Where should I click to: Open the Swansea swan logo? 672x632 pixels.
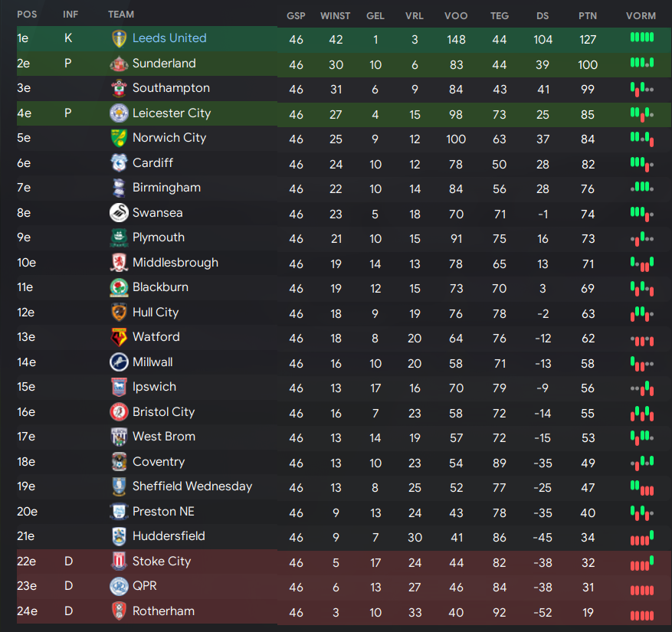click(x=119, y=213)
